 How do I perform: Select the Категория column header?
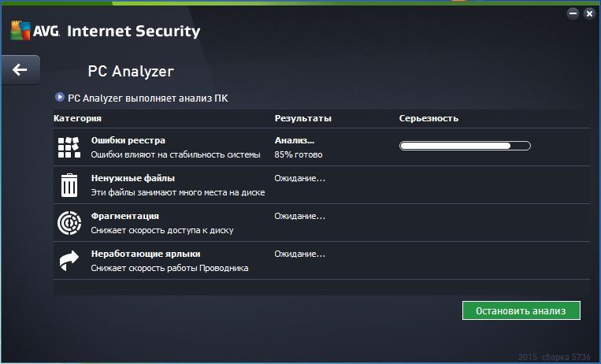(77, 118)
